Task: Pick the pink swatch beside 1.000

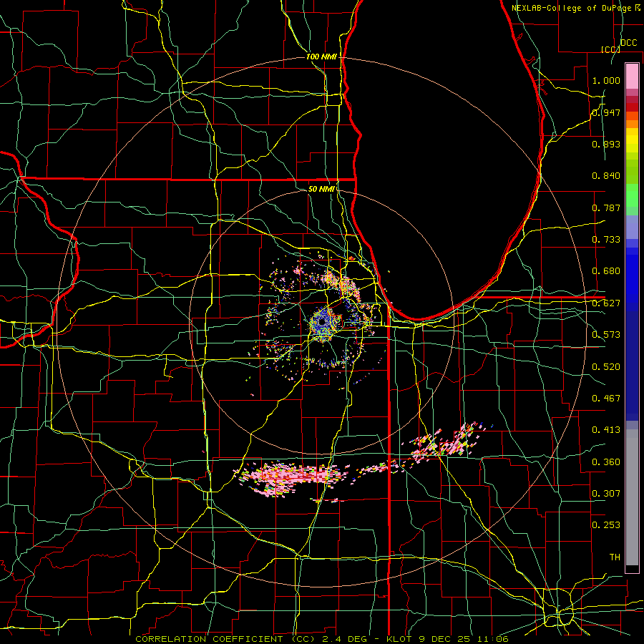Action: coord(632,77)
